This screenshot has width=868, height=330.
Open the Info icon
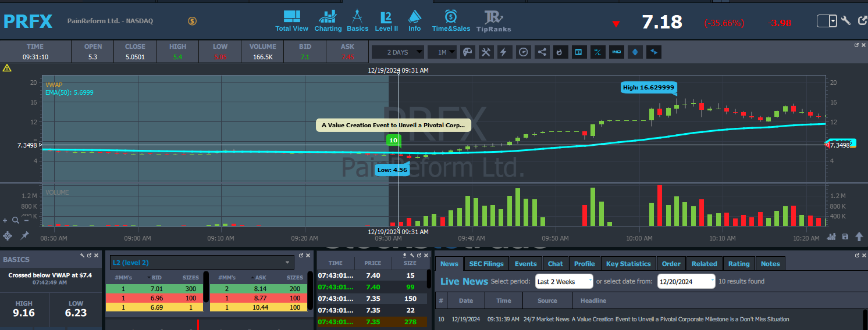pyautogui.click(x=414, y=20)
